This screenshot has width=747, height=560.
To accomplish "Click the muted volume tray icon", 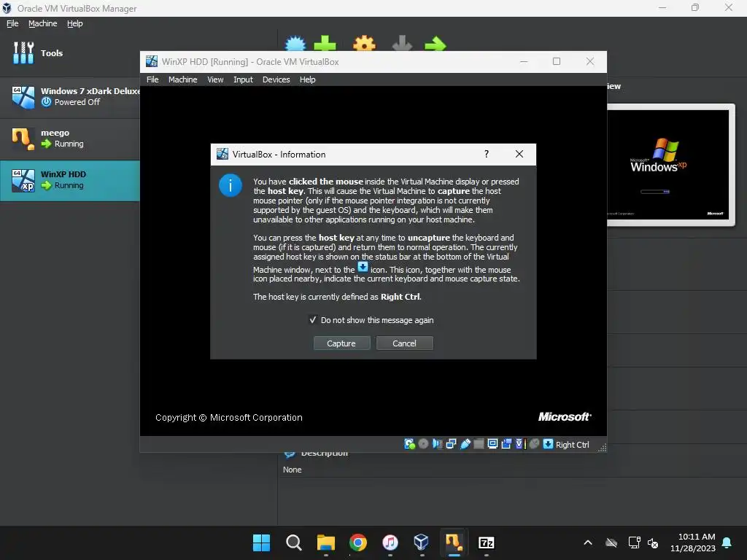I will point(653,542).
